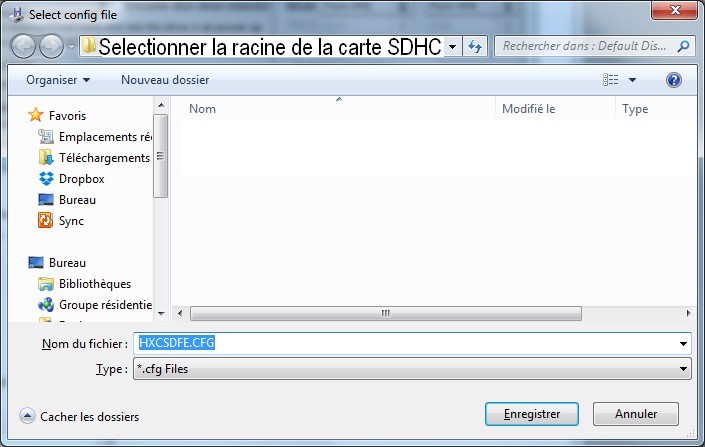Sort by the Modifié le column header

[x=529, y=109]
